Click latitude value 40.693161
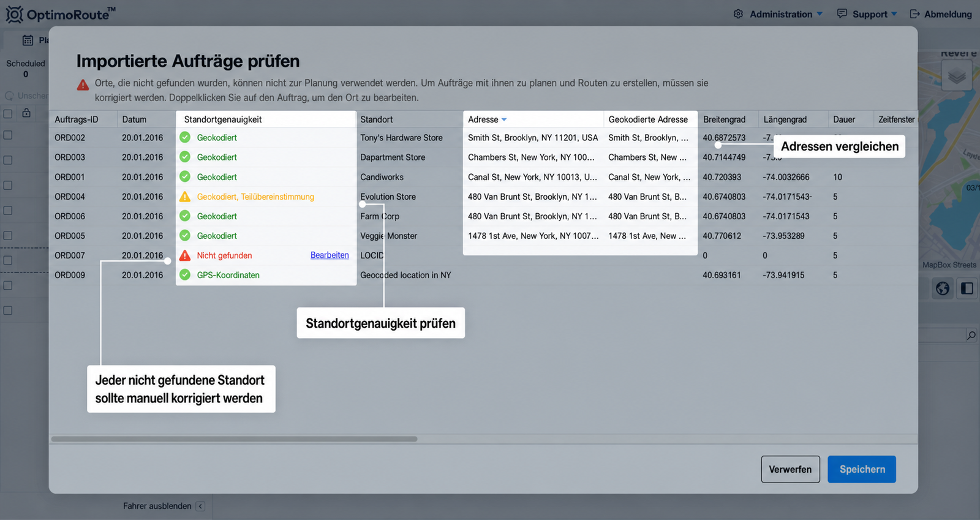 [x=722, y=275]
